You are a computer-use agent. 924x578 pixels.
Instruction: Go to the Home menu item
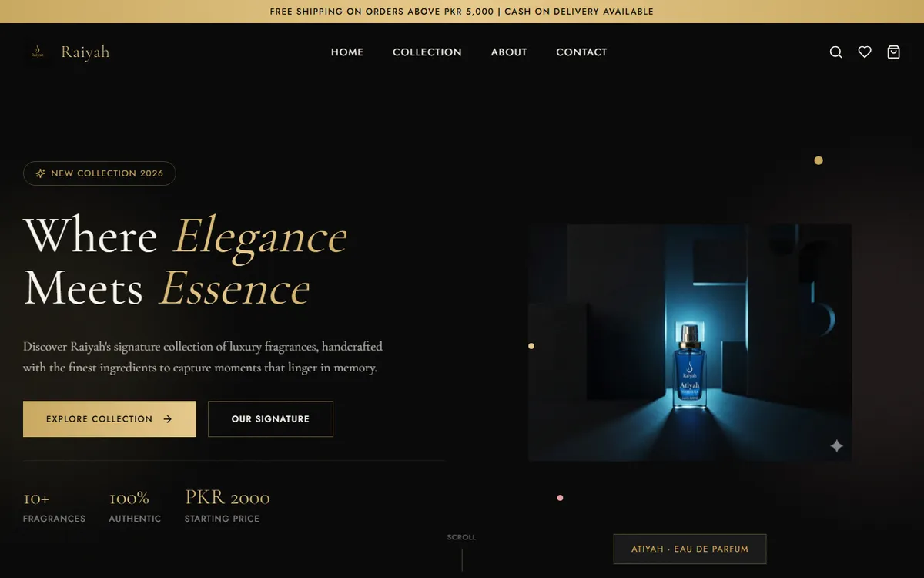click(347, 52)
